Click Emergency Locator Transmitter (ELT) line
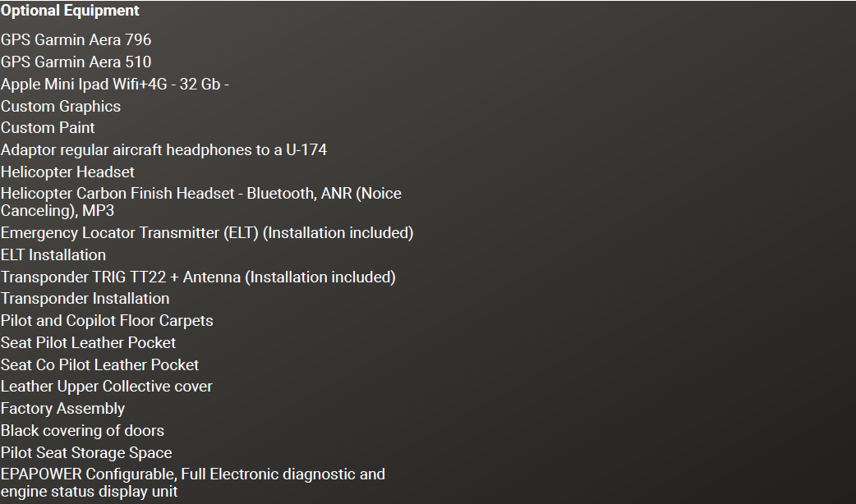 click(207, 233)
